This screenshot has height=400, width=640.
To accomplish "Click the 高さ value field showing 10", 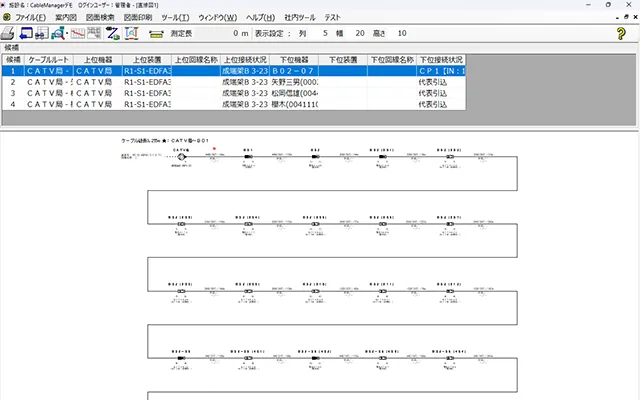I will coord(398,33).
